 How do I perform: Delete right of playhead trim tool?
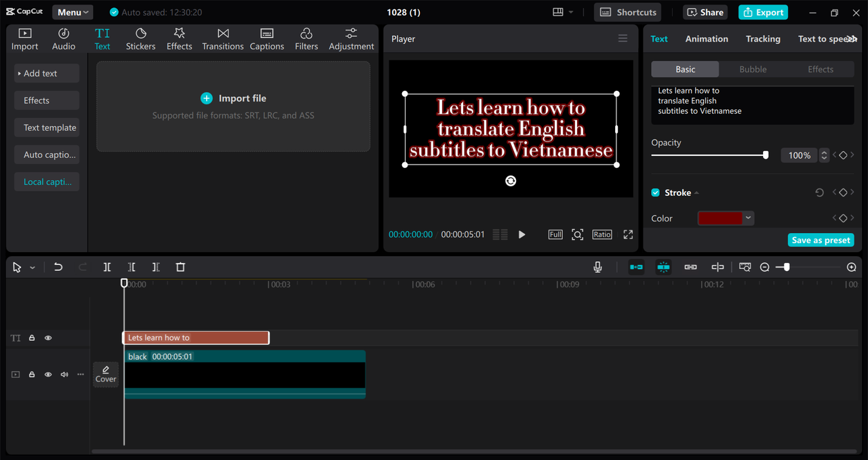pyautogui.click(x=156, y=267)
